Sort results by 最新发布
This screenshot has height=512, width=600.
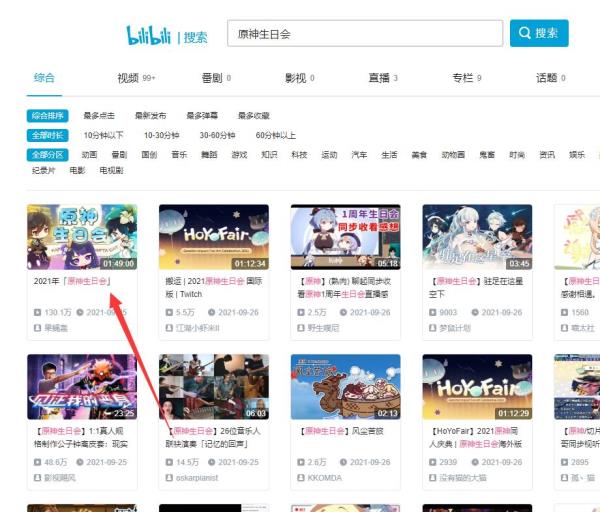coord(151,116)
